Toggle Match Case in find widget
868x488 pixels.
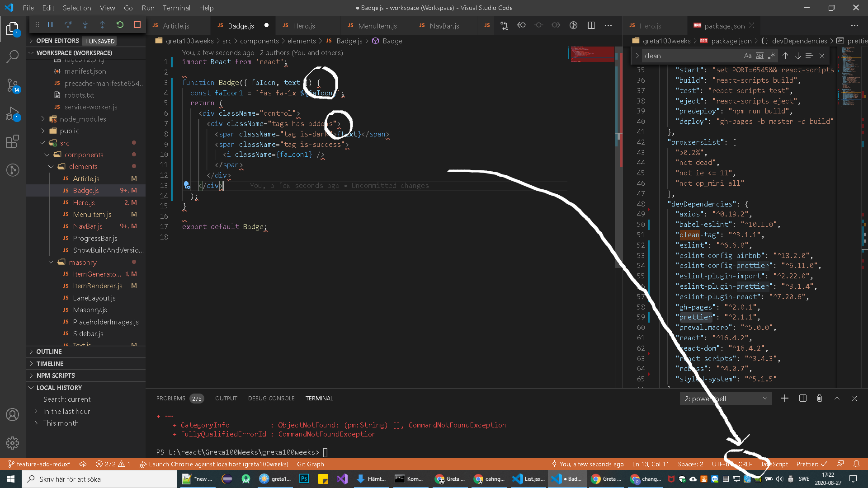coord(747,56)
